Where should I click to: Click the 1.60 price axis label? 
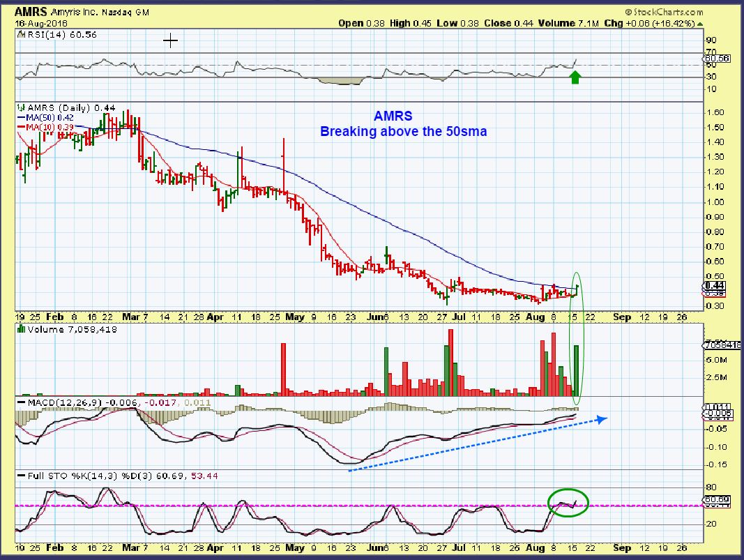(715, 112)
